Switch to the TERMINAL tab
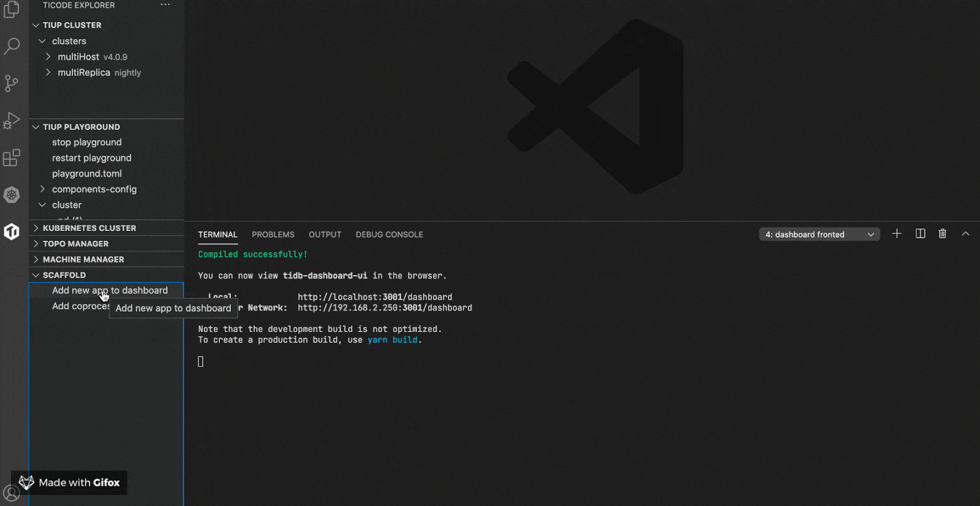Viewport: 980px width, 506px height. coord(217,235)
